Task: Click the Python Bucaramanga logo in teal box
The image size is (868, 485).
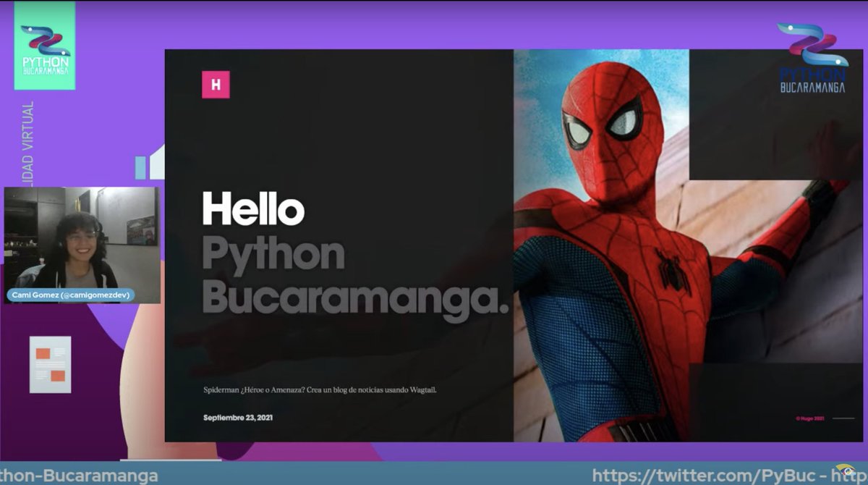Action: pos(45,46)
